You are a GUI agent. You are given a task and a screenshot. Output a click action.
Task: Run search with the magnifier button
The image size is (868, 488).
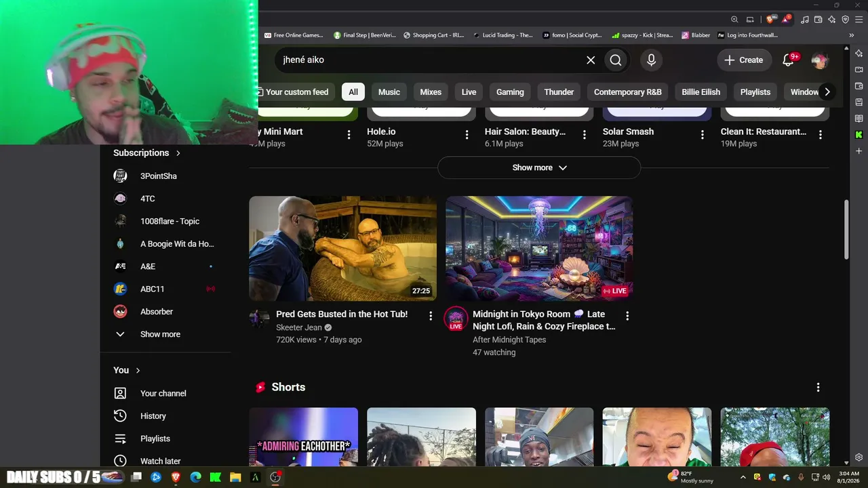pos(616,60)
